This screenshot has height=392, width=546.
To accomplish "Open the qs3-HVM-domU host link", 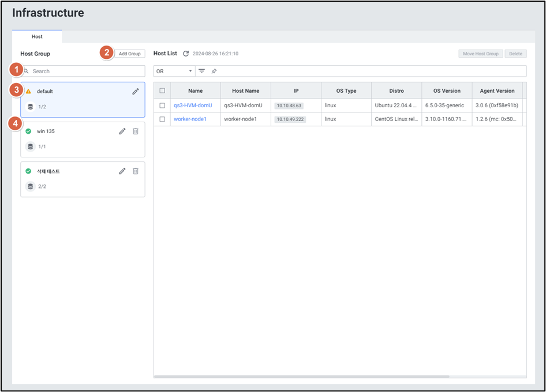I will 193,105.
